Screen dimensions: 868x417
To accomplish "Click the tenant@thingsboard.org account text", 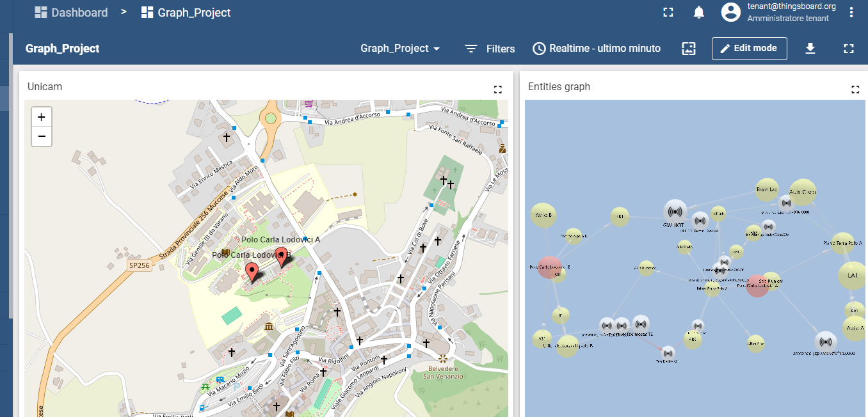I will (x=791, y=6).
